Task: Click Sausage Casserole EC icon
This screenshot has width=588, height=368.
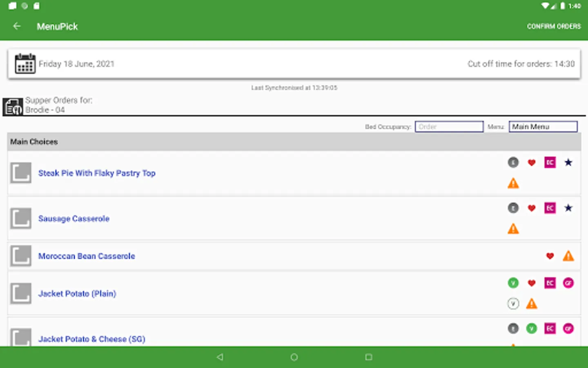Action: click(x=550, y=208)
